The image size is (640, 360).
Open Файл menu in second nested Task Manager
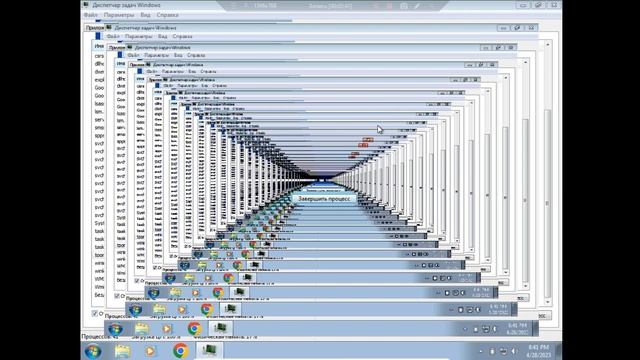click(113, 36)
